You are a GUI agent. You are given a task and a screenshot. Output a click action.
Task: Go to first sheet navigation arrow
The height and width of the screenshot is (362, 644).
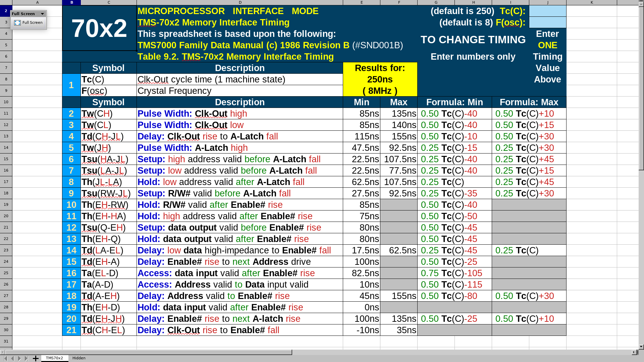5,358
